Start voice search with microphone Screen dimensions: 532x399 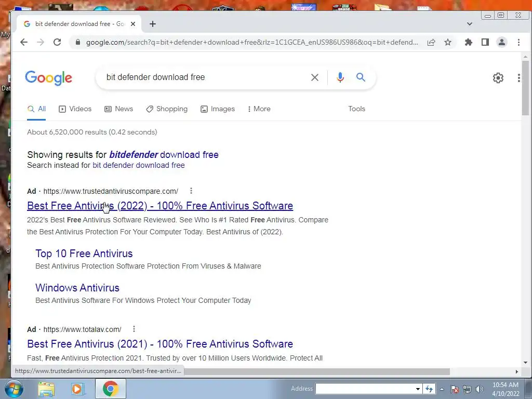[340, 77]
